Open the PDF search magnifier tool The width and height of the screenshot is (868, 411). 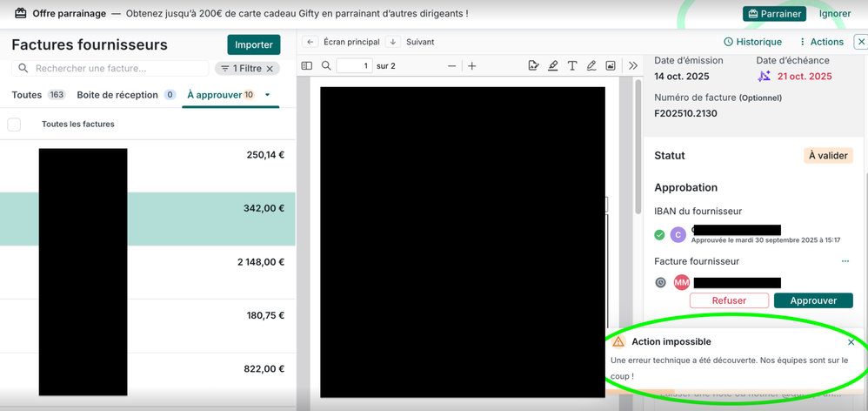click(326, 66)
